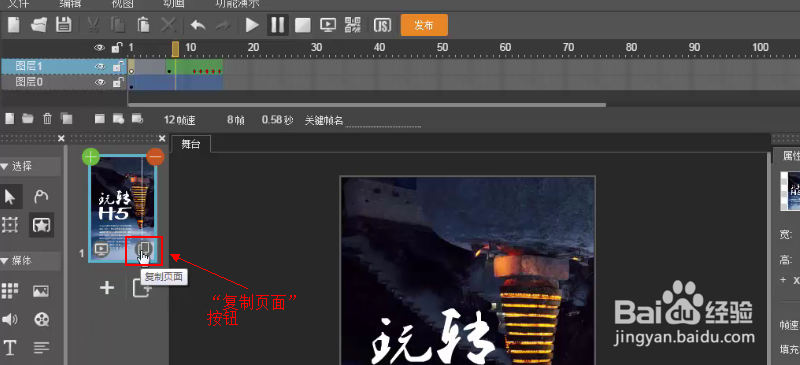Toggle visibility of all layers in header
The width and height of the screenshot is (800, 365).
[99, 48]
